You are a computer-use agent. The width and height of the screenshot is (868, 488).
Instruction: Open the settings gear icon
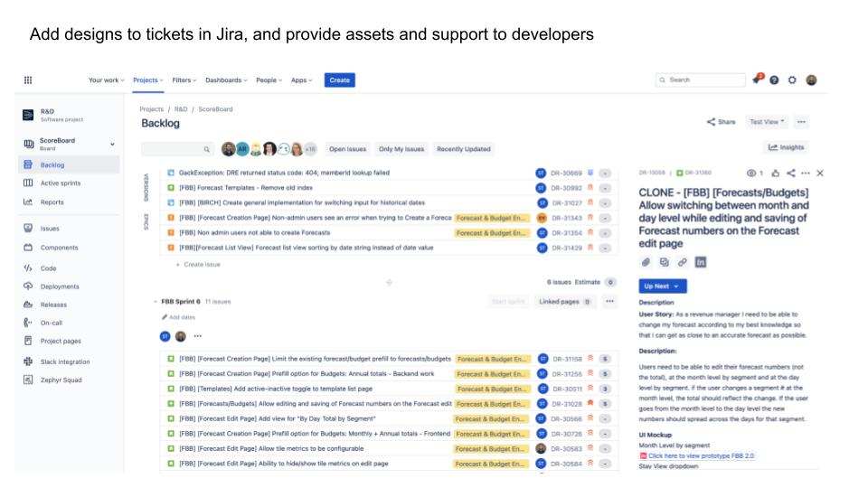click(x=792, y=80)
